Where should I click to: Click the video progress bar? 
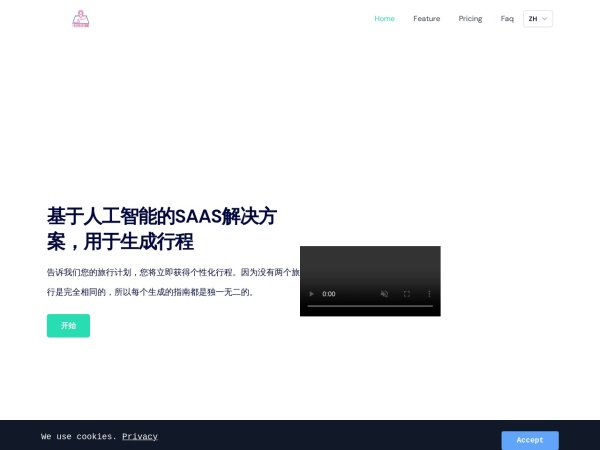point(369,306)
